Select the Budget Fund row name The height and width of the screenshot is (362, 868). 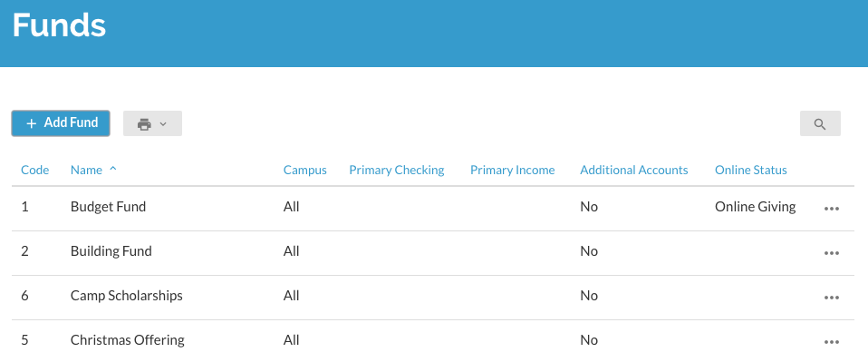coord(109,207)
